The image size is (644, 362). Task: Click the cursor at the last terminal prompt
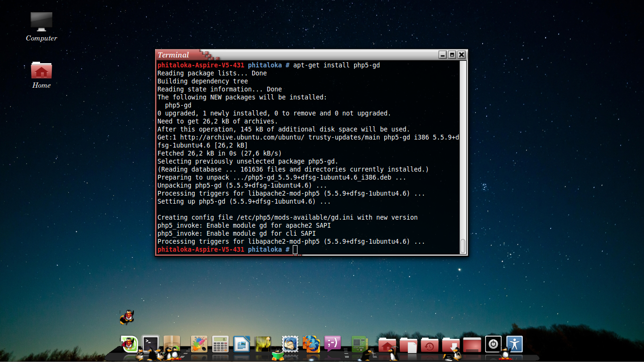(295, 249)
